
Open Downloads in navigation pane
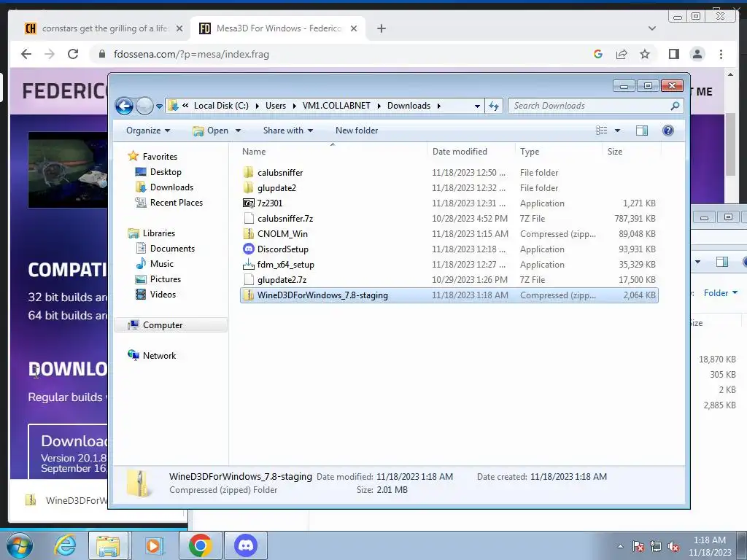tap(171, 187)
